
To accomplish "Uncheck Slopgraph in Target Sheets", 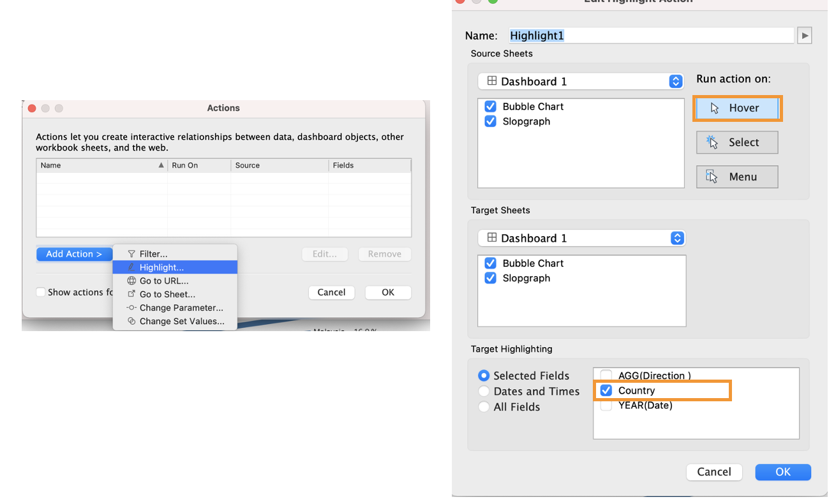I will (490, 278).
